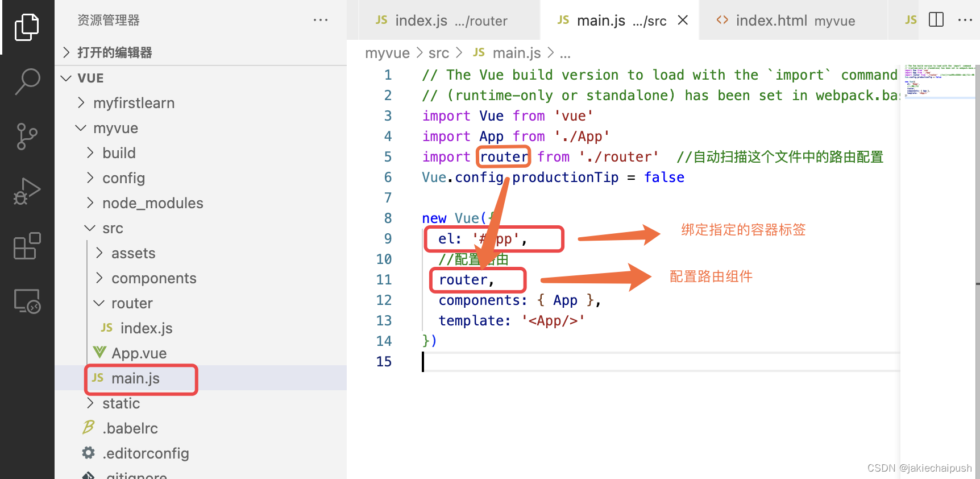Open the Explorer view in activity bar
Screen dimensions: 980x479
(x=27, y=27)
